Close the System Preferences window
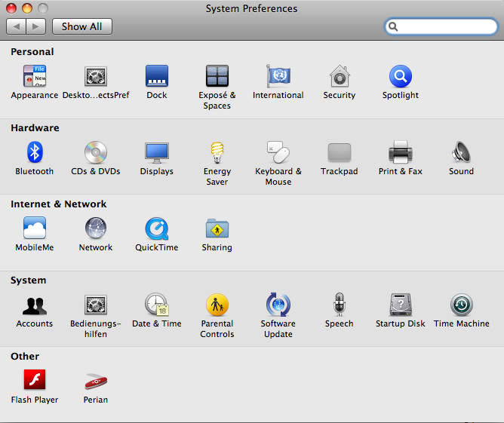Image resolution: width=504 pixels, height=423 pixels. click(x=11, y=8)
